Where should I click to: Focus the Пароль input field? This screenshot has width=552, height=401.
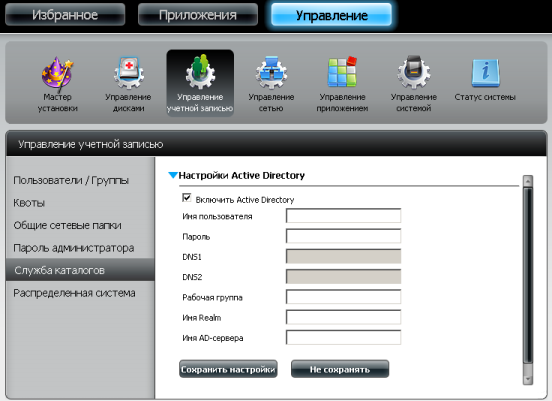[x=343, y=236]
